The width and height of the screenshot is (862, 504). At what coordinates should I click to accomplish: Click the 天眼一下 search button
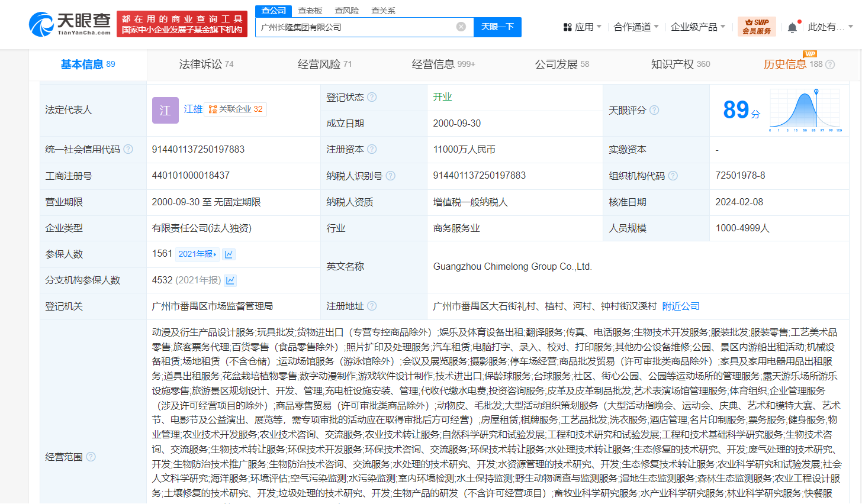click(497, 27)
